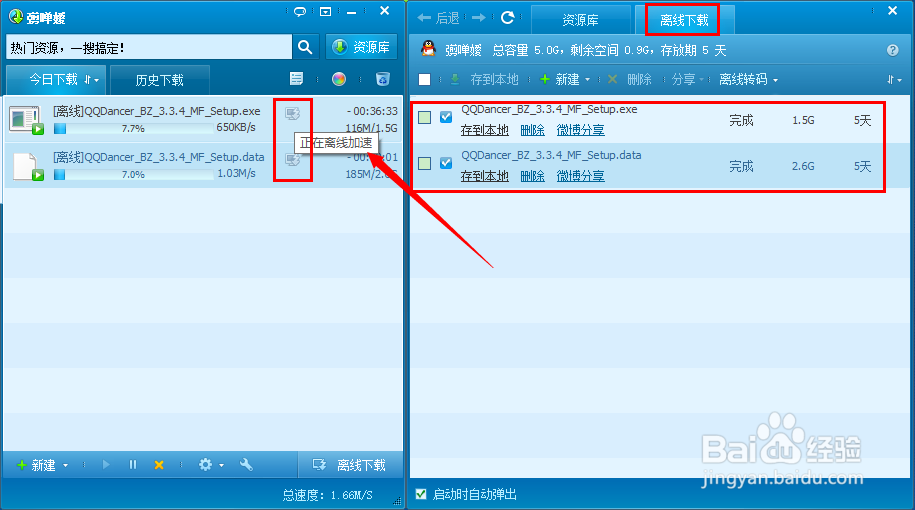Click the offline acceleration icon for Setup.data
Screen dimensions: 915x510
click(x=292, y=159)
